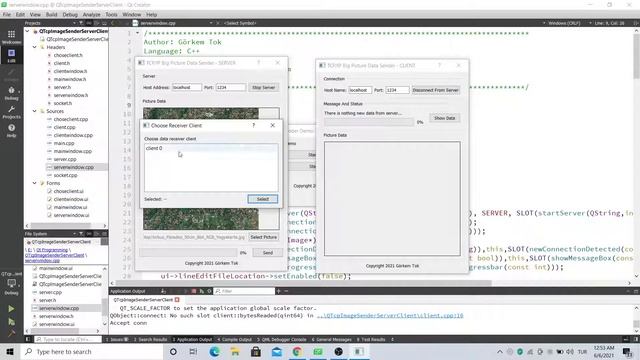
Task: Launch Microsoft Edge from the taskbar
Action: [x=214, y=351]
